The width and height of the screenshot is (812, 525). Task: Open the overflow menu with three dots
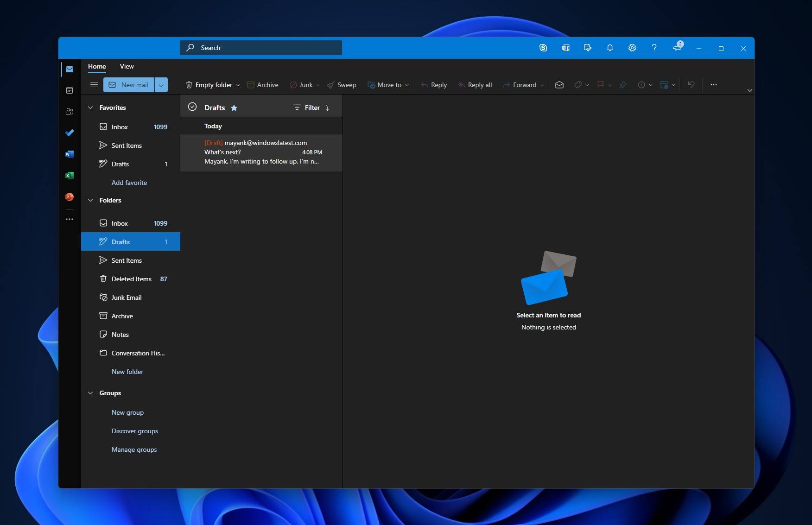(x=714, y=85)
